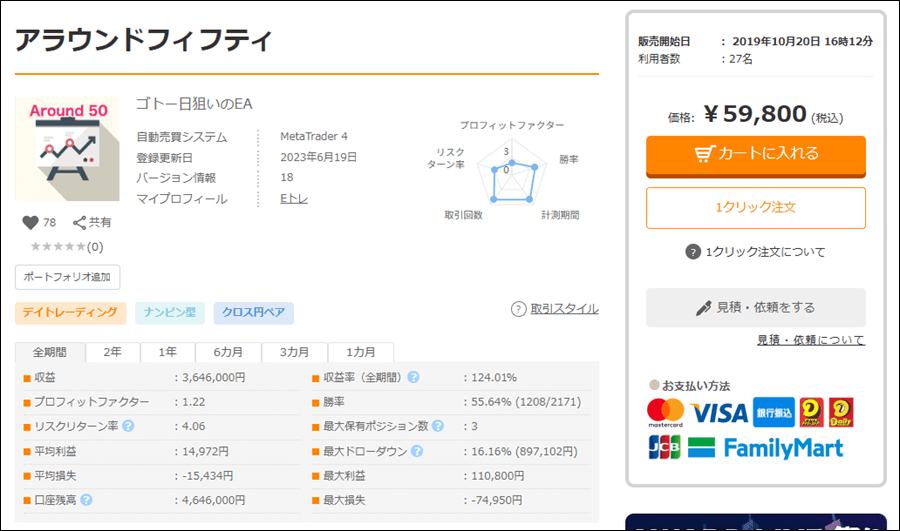Click help icon beside 収益率(全期間)
900x531 pixels.
point(413,377)
